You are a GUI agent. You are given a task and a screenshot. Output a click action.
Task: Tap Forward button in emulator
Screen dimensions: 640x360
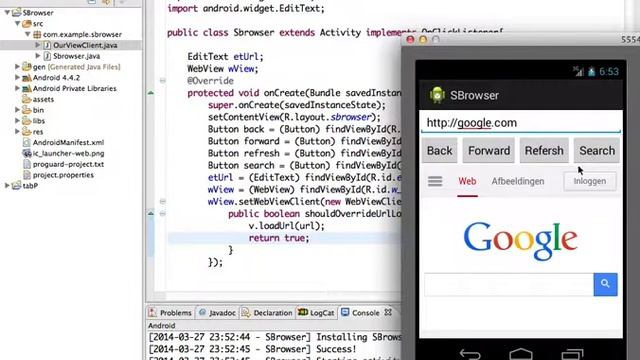[x=489, y=151]
